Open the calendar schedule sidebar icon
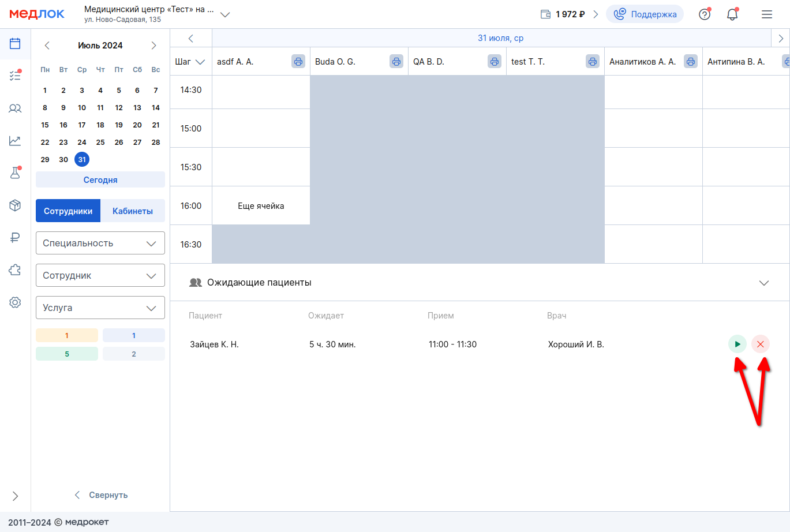Screen dimensions: 790x532 pos(15,43)
